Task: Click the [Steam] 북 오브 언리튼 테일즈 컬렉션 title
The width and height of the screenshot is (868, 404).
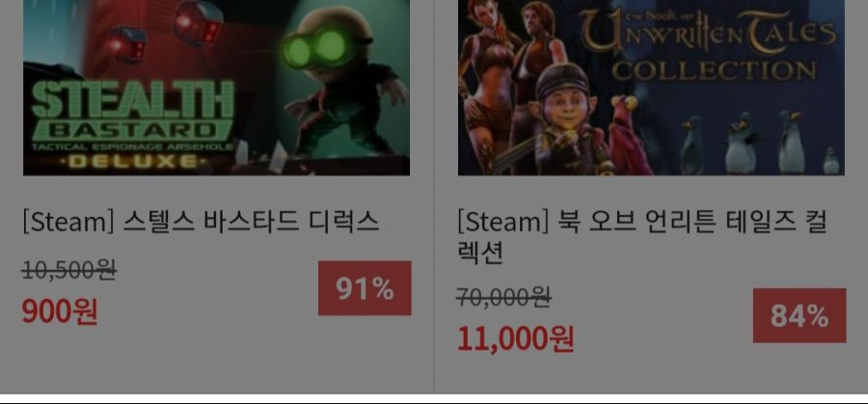Action: point(642,237)
